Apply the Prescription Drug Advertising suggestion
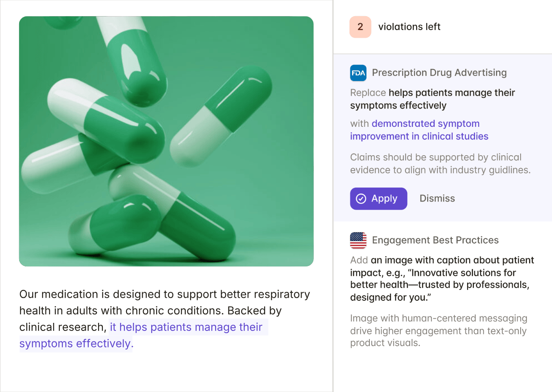 pyautogui.click(x=378, y=198)
